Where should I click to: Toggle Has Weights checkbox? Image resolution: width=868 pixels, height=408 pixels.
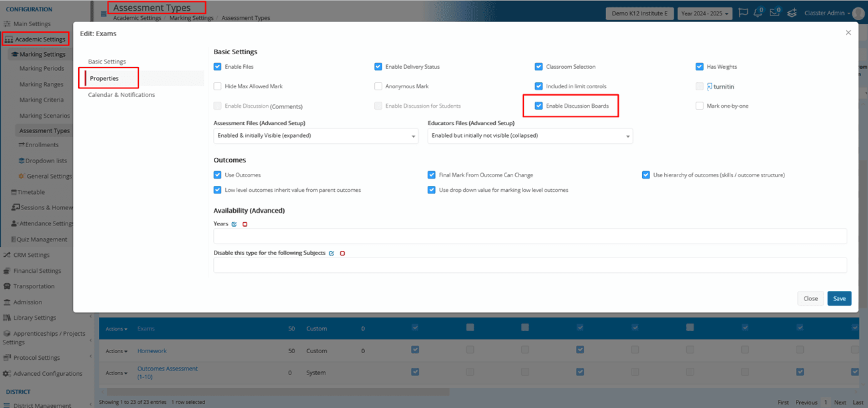coord(700,67)
